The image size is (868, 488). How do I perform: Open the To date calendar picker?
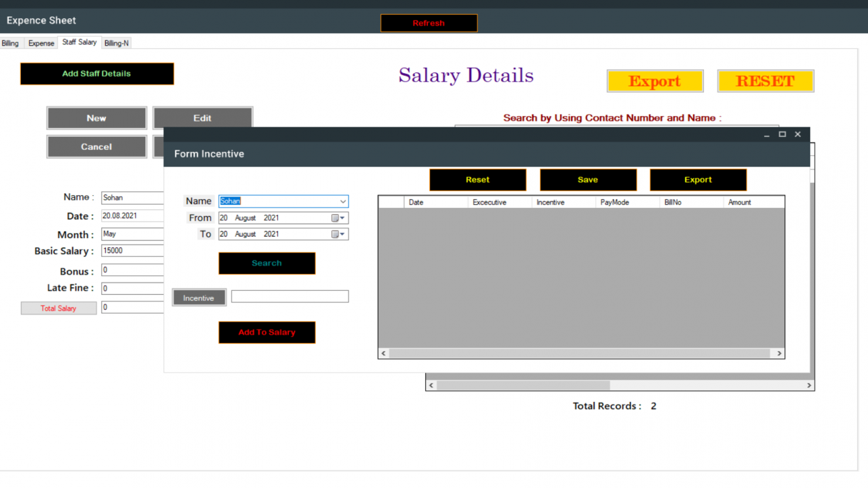point(338,235)
